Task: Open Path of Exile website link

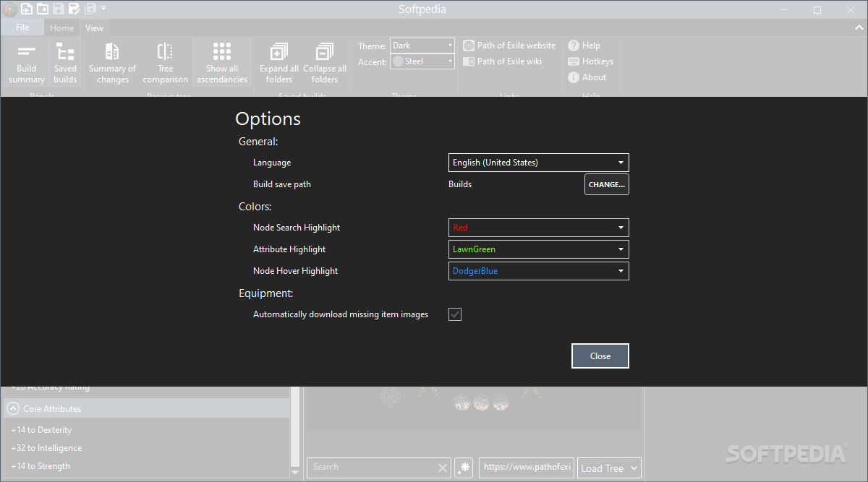Action: pos(509,45)
